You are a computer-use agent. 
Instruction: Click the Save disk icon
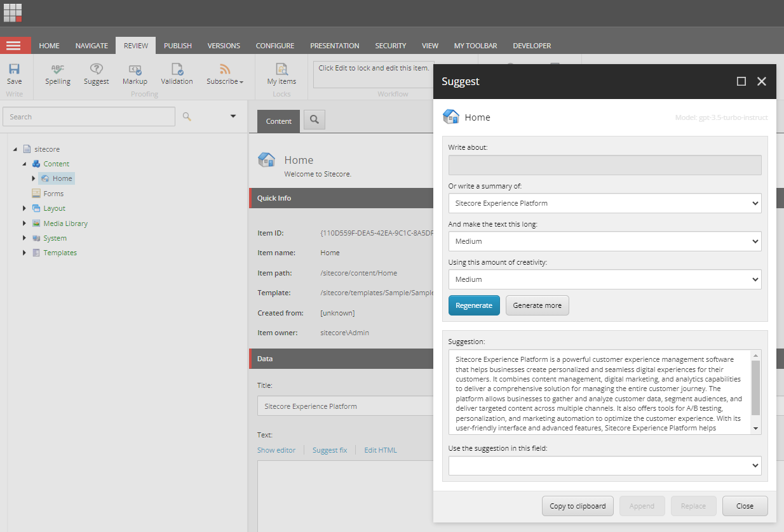[14, 69]
